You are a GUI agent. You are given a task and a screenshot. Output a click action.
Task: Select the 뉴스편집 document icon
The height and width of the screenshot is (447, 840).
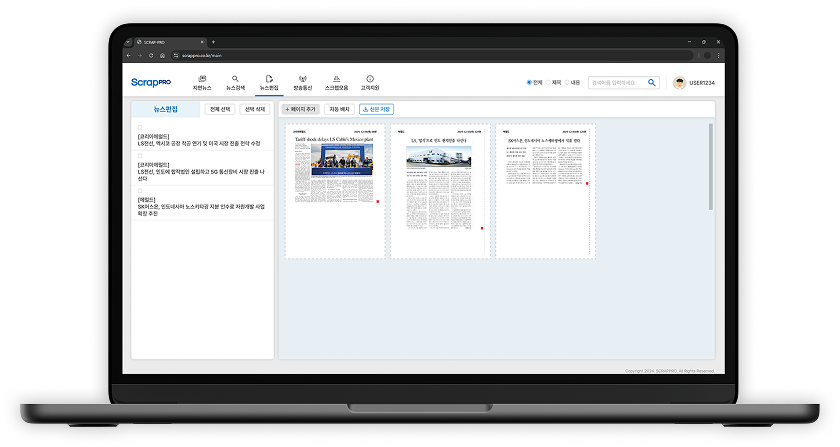268,78
